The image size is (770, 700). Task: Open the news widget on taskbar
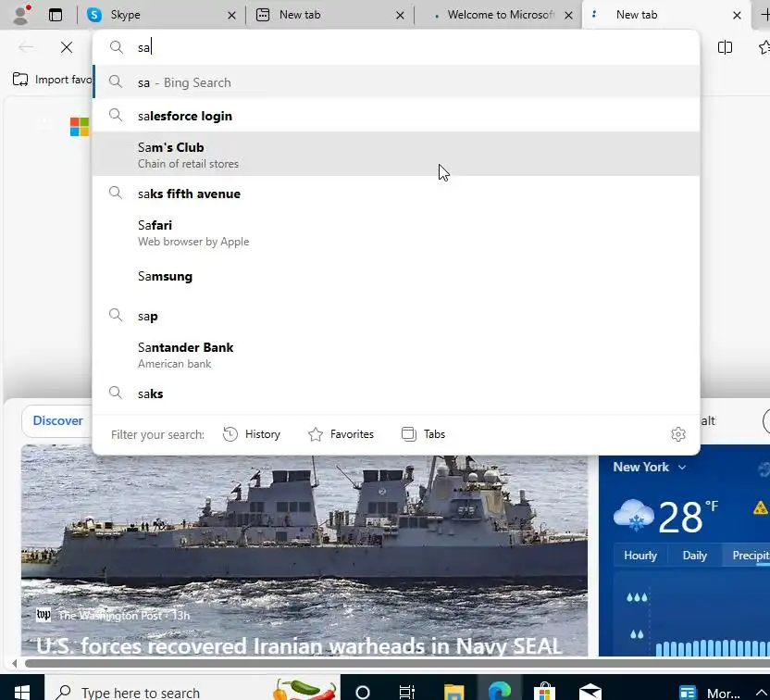click(x=710, y=693)
